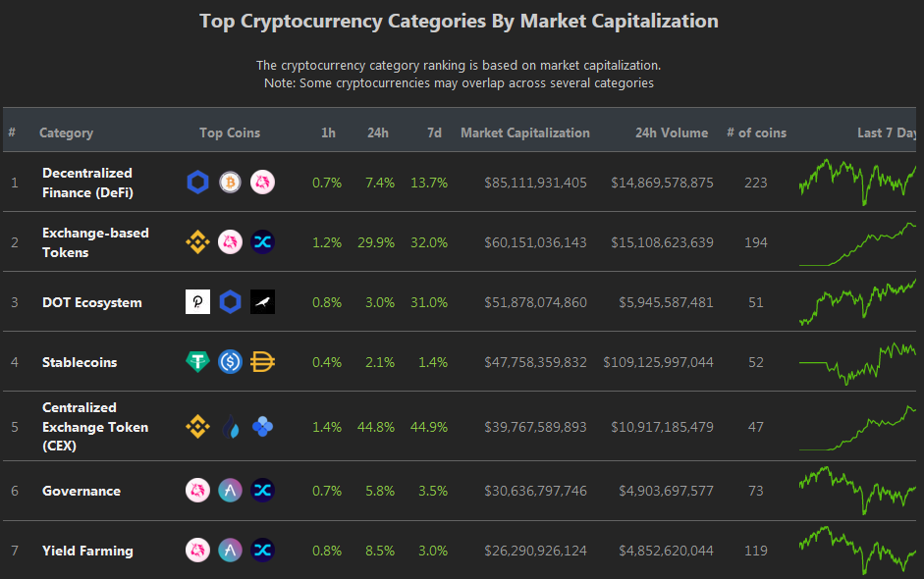924x579 pixels.
Task: Click the Huobi Token flame icon in CEX row
Action: tap(231, 427)
